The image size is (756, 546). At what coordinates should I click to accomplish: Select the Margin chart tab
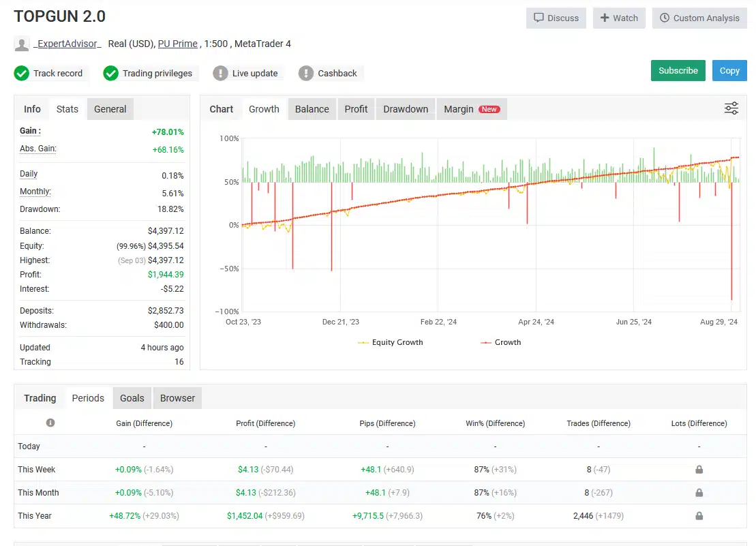[x=472, y=109]
